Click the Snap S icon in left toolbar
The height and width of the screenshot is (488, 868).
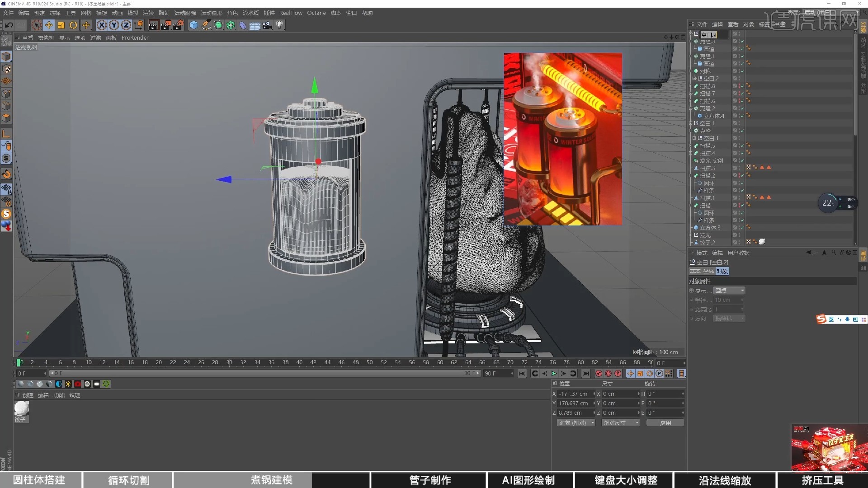coord(6,159)
